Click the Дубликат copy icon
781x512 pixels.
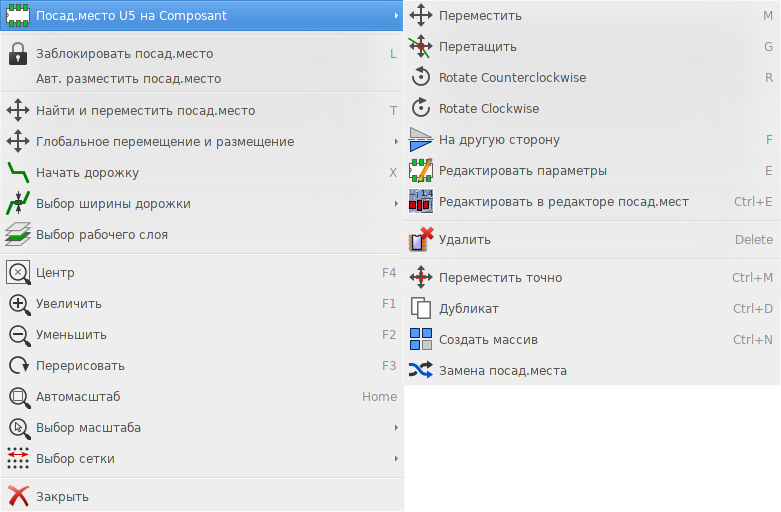pyautogui.click(x=421, y=308)
